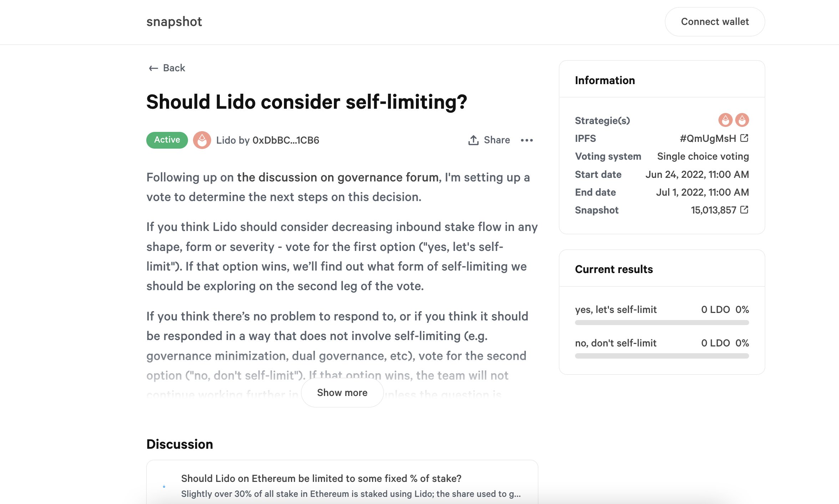Open IPFS external link icon
The width and height of the screenshot is (839, 504).
point(744,138)
